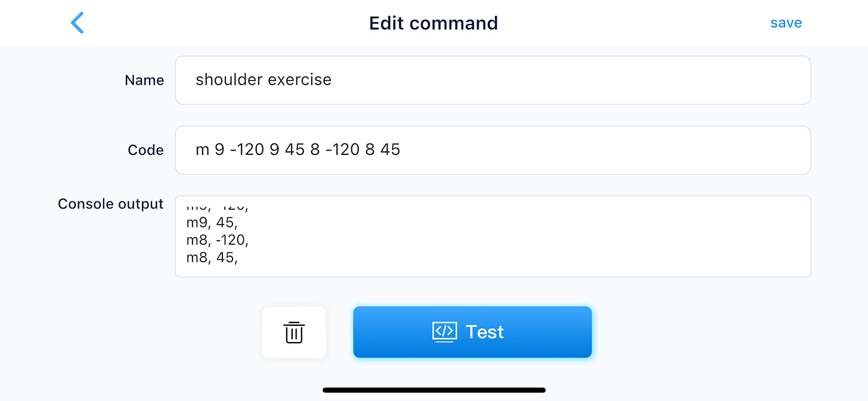Tap the back navigation arrow to exit editing

(77, 22)
